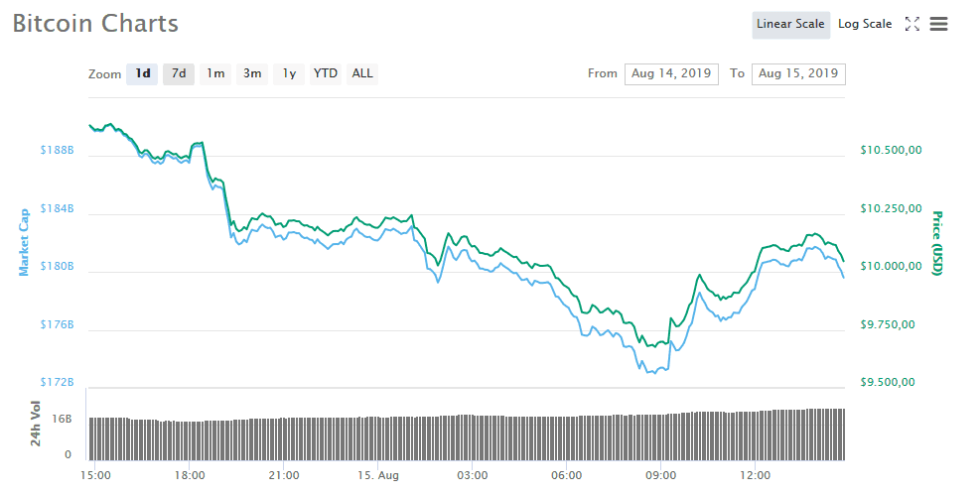Toggle the Price (USD) axis label
980x495 pixels.
935,243
